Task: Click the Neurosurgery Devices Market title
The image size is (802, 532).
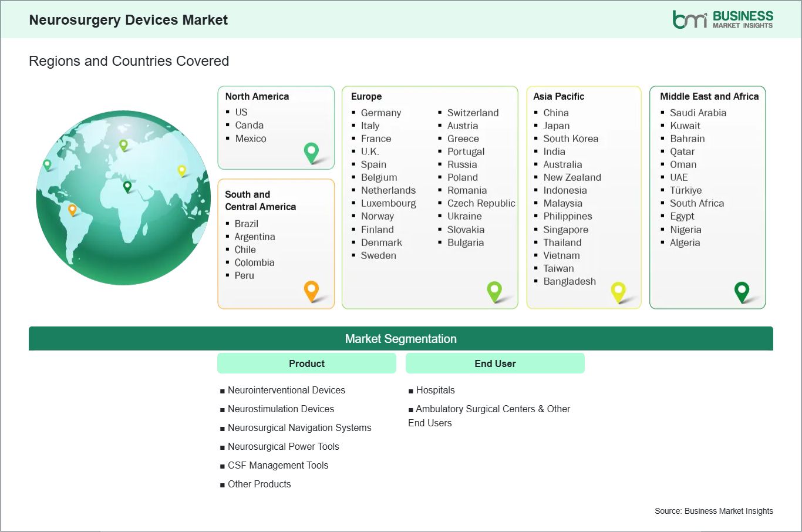Action: [x=128, y=20]
